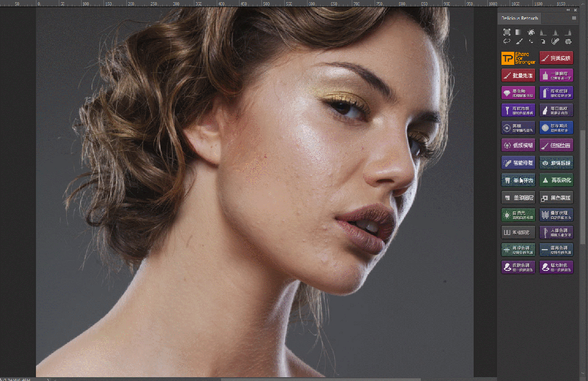Click the button with circular iris icon
The image size is (588, 381).
tap(518, 128)
